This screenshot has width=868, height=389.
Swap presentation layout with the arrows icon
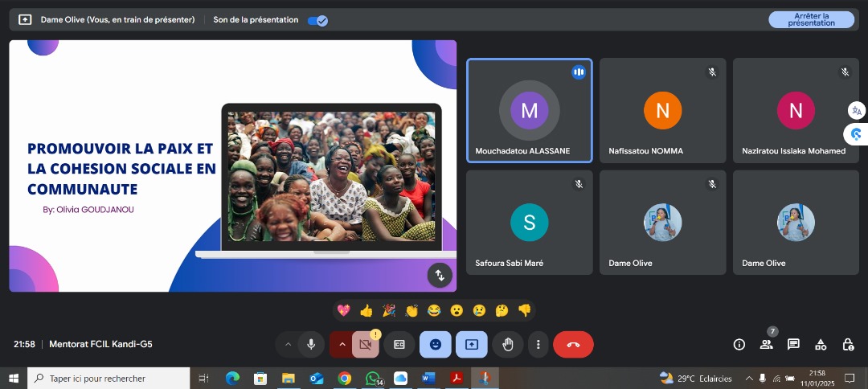click(x=440, y=275)
